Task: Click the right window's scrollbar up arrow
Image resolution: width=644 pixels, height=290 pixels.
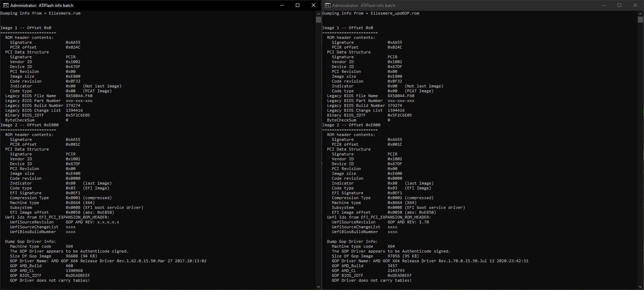Action: (640, 14)
